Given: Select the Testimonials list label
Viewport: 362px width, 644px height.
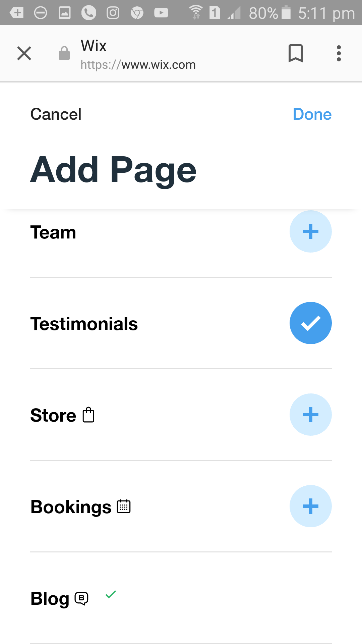Looking at the screenshot, I should tap(84, 324).
